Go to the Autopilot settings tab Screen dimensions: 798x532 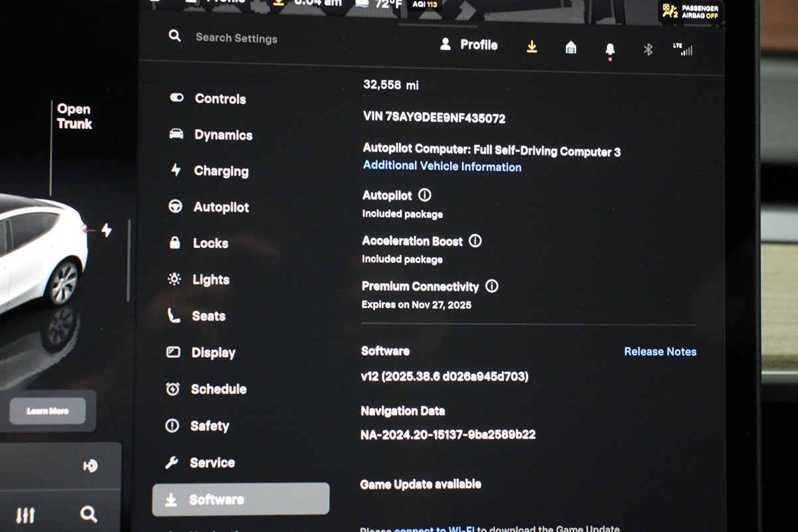click(220, 207)
